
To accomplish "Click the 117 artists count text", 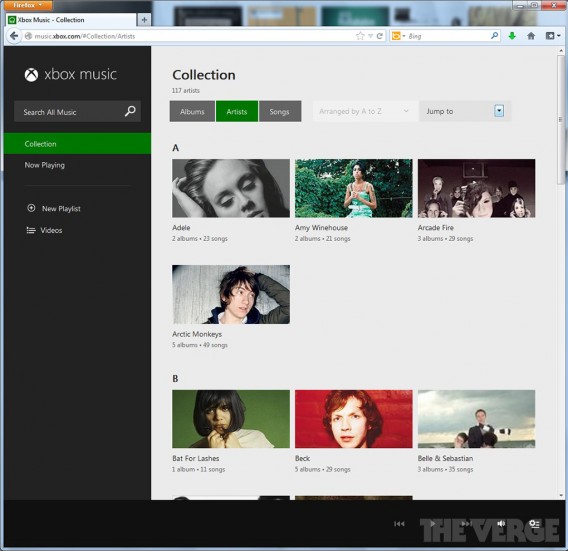I will pyautogui.click(x=186, y=90).
